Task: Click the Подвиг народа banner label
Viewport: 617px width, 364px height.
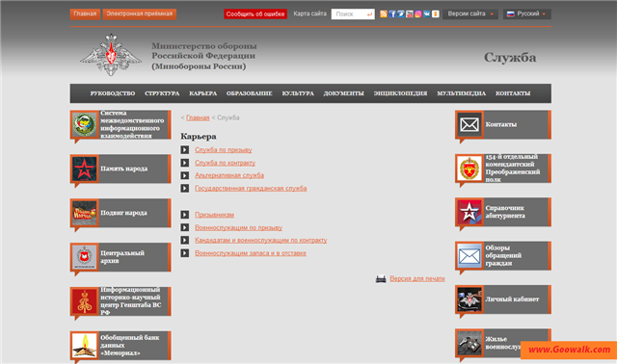Action: pos(123,213)
